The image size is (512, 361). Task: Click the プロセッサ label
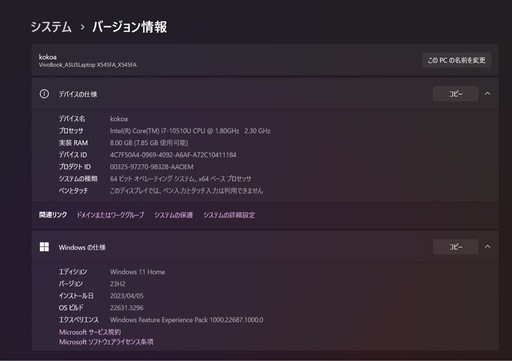point(71,131)
